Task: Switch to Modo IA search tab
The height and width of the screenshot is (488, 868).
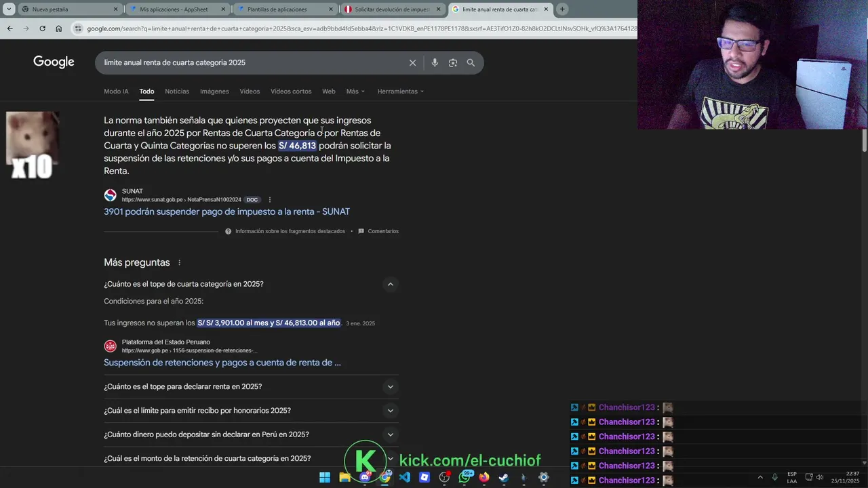Action: (116, 91)
